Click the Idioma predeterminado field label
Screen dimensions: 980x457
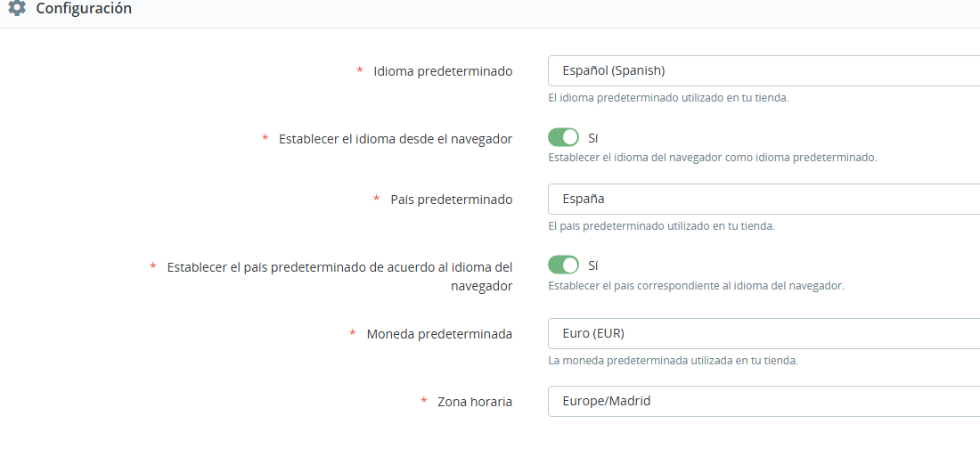(x=443, y=71)
